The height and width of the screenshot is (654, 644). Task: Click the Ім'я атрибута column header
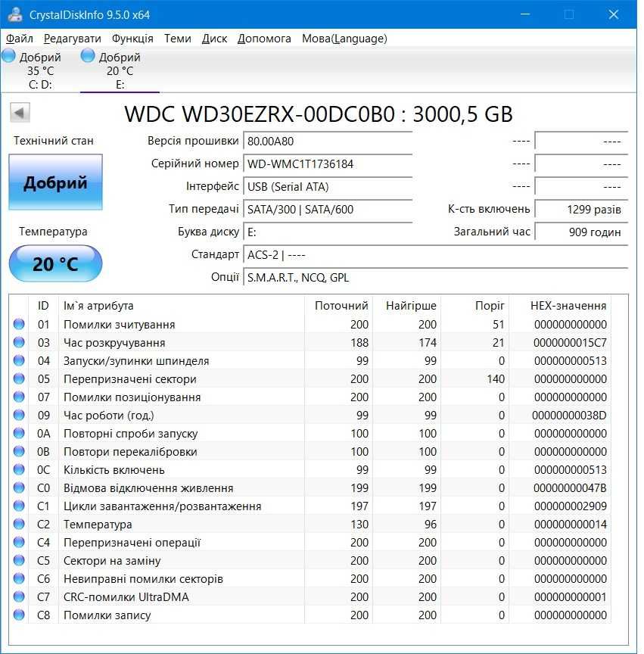98,306
